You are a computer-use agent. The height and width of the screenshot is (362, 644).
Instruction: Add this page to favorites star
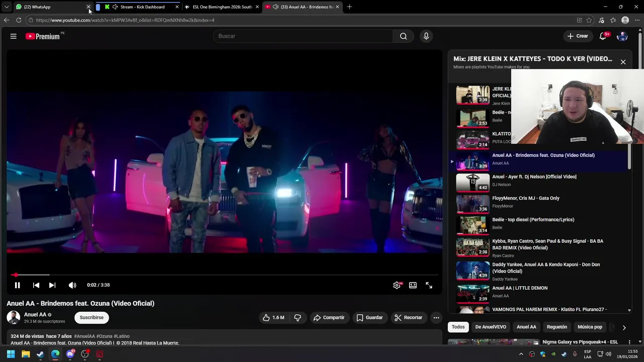(589, 20)
